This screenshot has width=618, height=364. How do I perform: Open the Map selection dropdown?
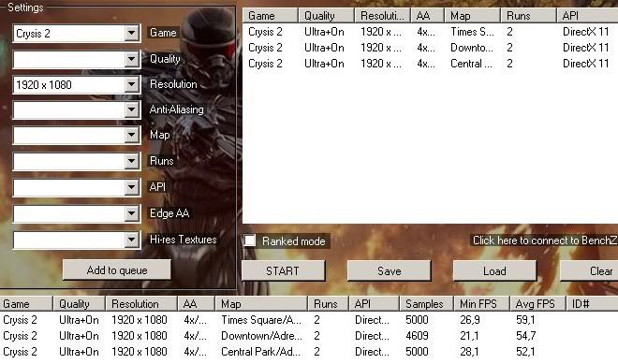coord(77,136)
